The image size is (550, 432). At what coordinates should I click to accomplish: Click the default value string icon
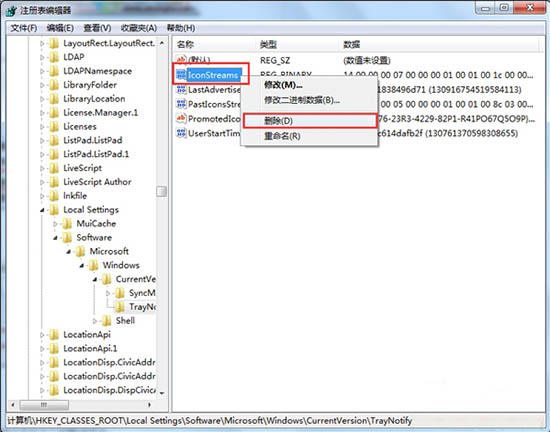click(181, 60)
